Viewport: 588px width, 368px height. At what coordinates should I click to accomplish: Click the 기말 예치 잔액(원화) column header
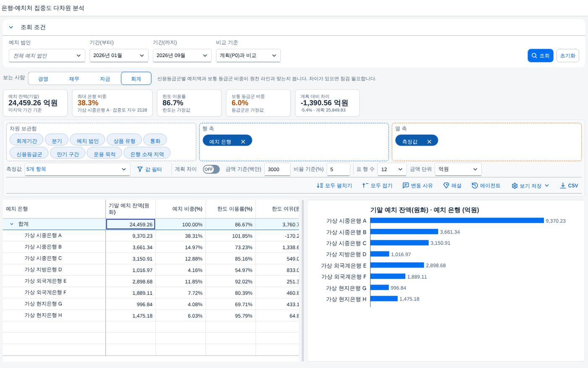click(x=131, y=209)
